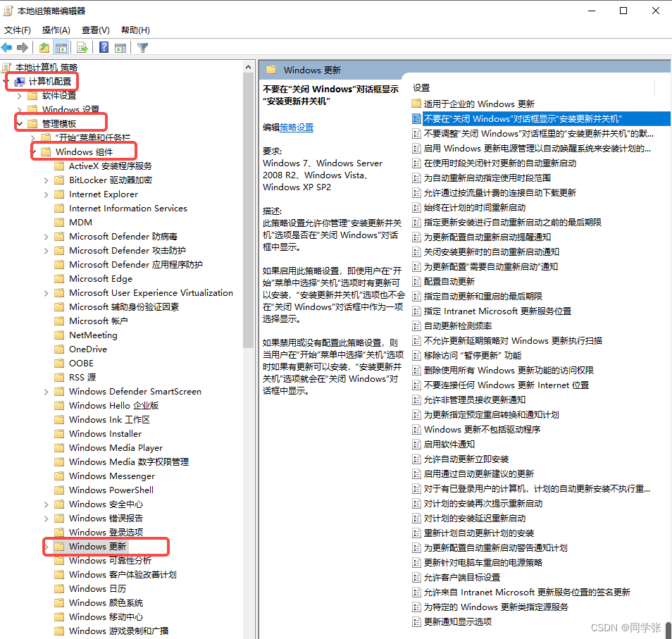Viewport: 672px width, 639px height.
Task: Click the folder icon beside Microsoft Edge
Action: tap(60, 279)
